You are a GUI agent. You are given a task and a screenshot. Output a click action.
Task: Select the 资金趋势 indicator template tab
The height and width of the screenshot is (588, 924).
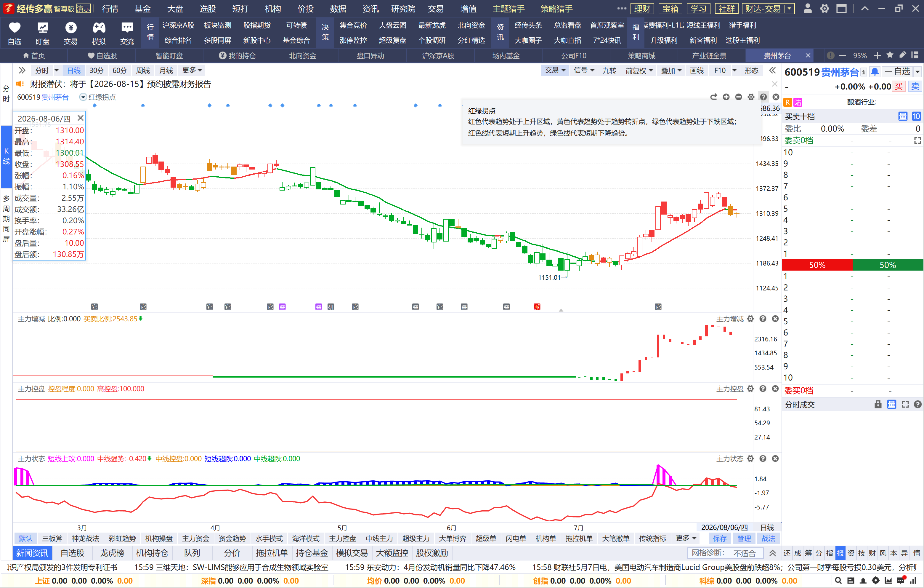[x=232, y=539]
